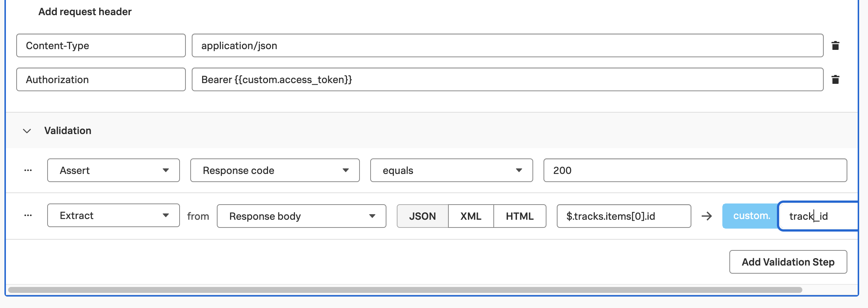Open the equals comparator dropdown

click(x=451, y=170)
